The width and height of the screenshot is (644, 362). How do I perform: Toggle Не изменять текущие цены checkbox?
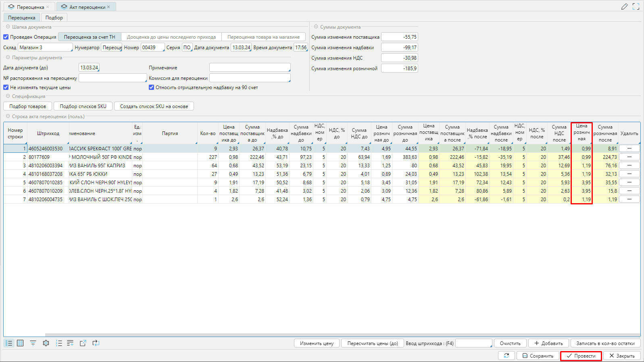6,87
